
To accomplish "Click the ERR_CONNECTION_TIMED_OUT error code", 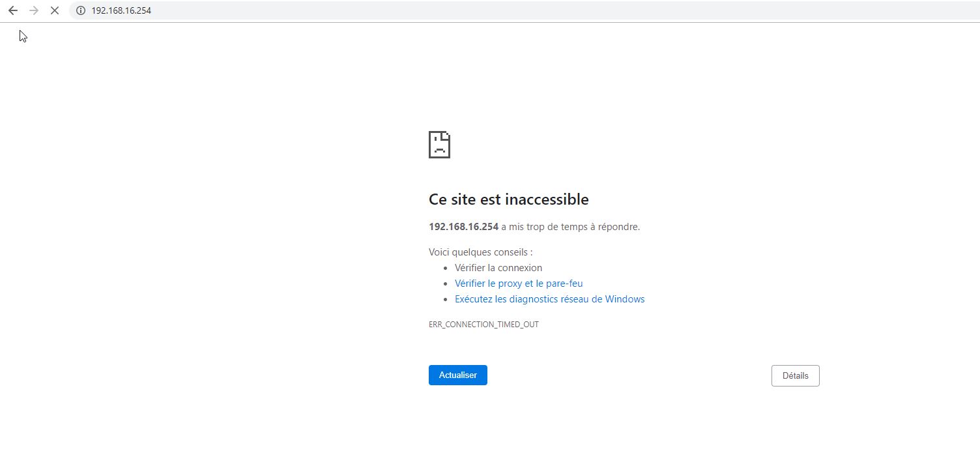I will point(483,325).
